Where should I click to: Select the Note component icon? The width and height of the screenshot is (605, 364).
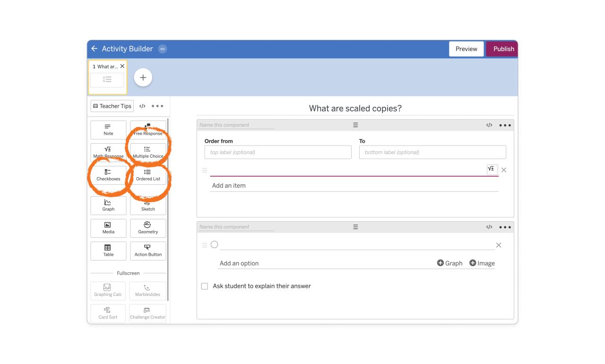tap(108, 130)
